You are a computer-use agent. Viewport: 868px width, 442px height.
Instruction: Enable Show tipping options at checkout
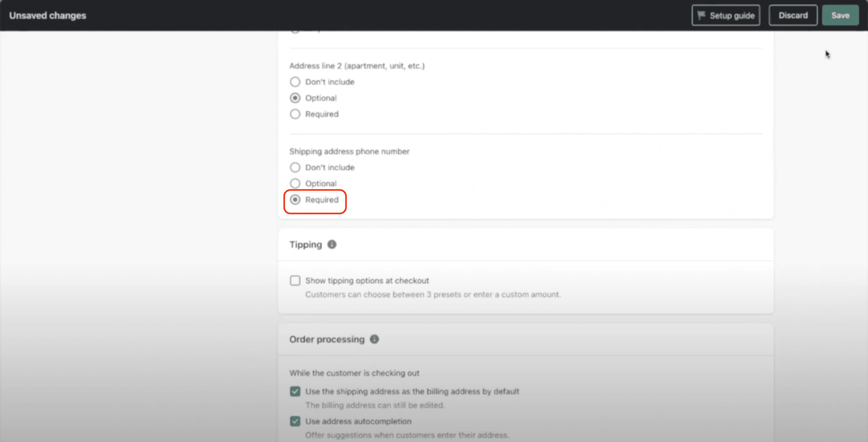click(295, 280)
